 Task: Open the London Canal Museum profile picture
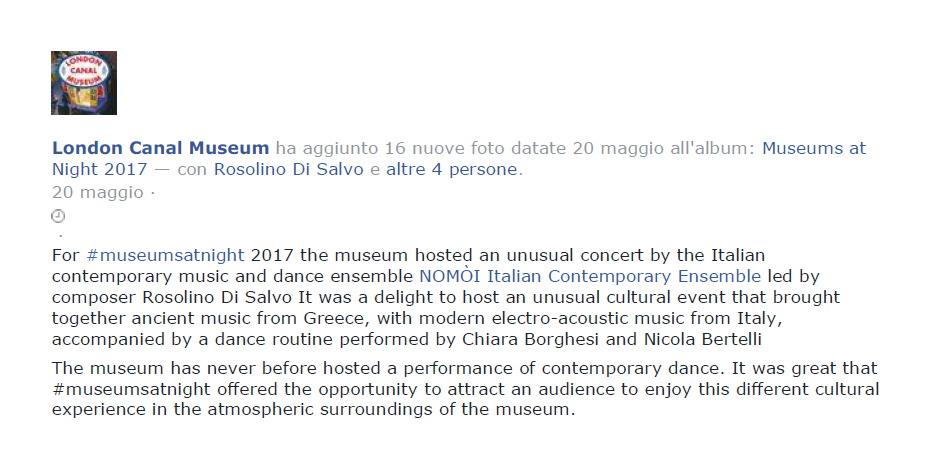pos(84,83)
